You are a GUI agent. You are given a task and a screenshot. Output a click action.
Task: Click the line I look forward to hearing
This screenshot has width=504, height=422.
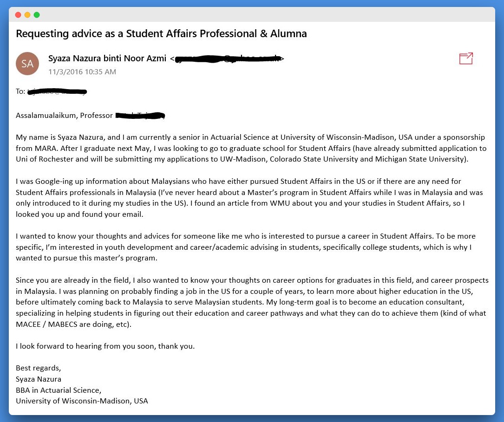click(105, 346)
